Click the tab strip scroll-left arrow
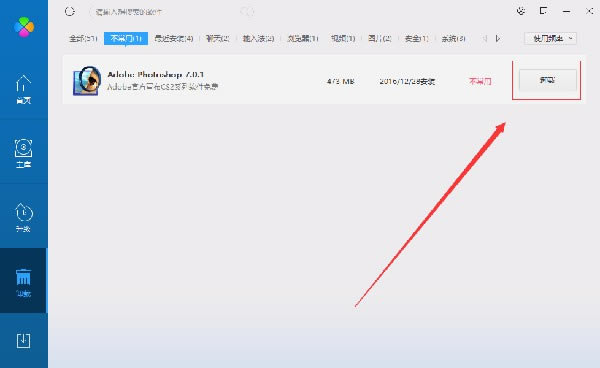This screenshot has height=368, width=600. pyautogui.click(x=485, y=39)
